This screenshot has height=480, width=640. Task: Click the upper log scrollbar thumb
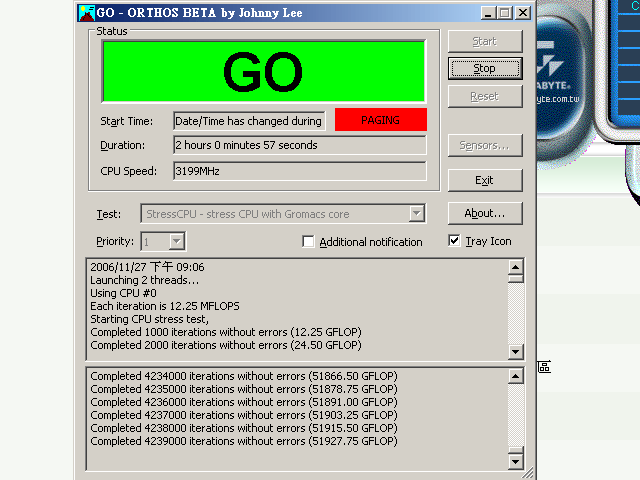click(x=516, y=279)
